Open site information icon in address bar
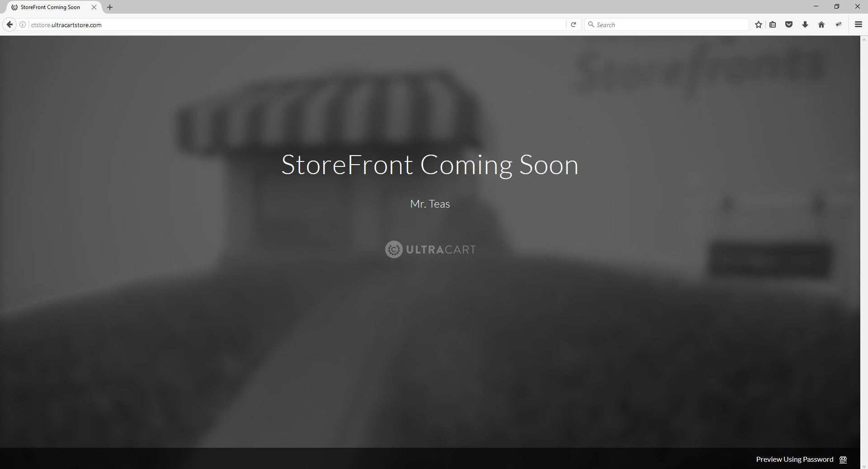The image size is (868, 469). (x=23, y=25)
